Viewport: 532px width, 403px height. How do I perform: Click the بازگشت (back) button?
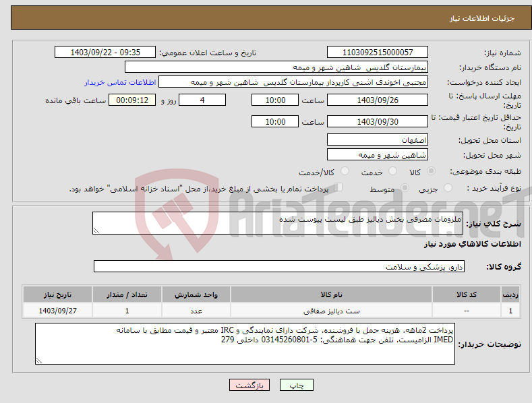tap(249, 385)
